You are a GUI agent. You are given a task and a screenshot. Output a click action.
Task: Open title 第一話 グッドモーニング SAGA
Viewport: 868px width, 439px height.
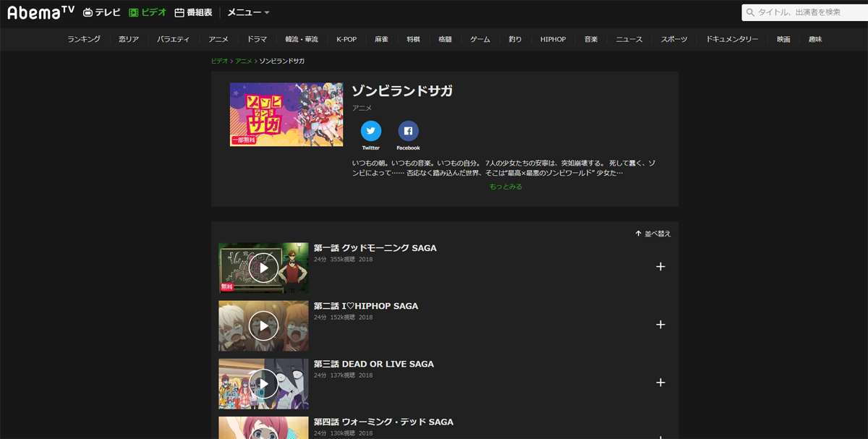point(375,248)
